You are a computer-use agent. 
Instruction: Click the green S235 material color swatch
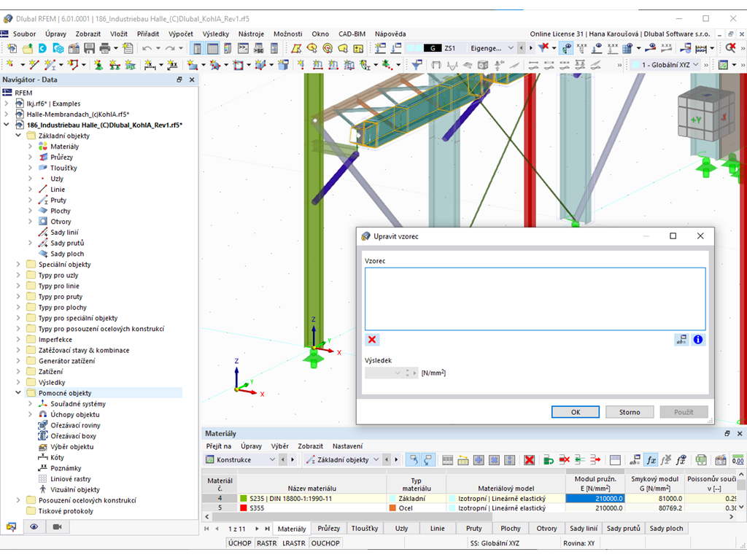coord(244,499)
